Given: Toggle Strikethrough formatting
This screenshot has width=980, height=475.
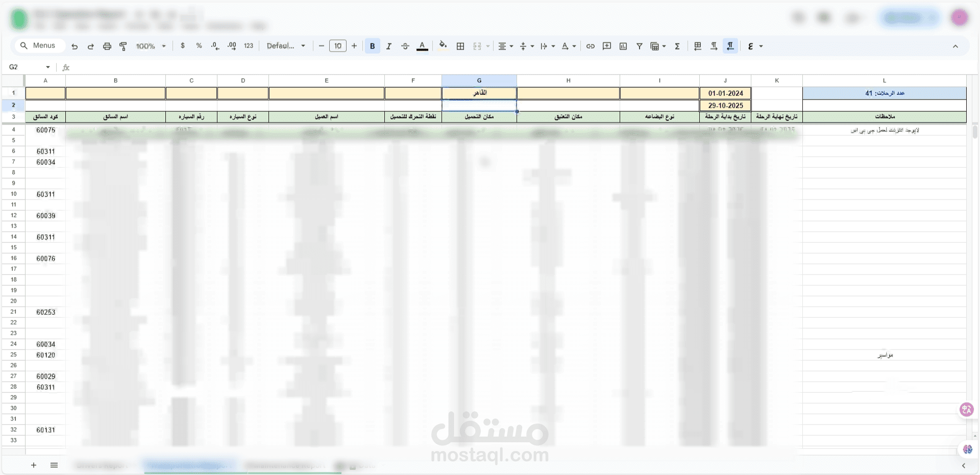Looking at the screenshot, I should coord(405,46).
